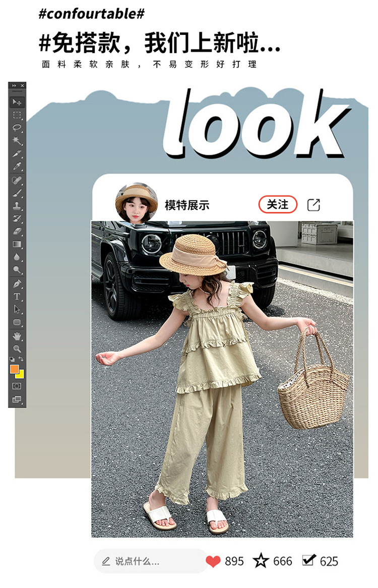Screen dimensions: 378x588
Task: Select the Rectangular Marquee tool
Action: [x=17, y=115]
